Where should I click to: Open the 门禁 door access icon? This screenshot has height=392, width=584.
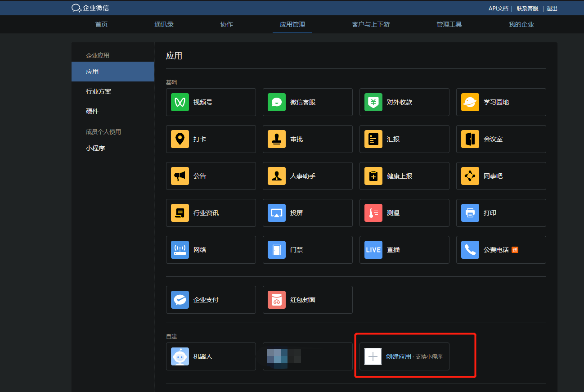[277, 250]
